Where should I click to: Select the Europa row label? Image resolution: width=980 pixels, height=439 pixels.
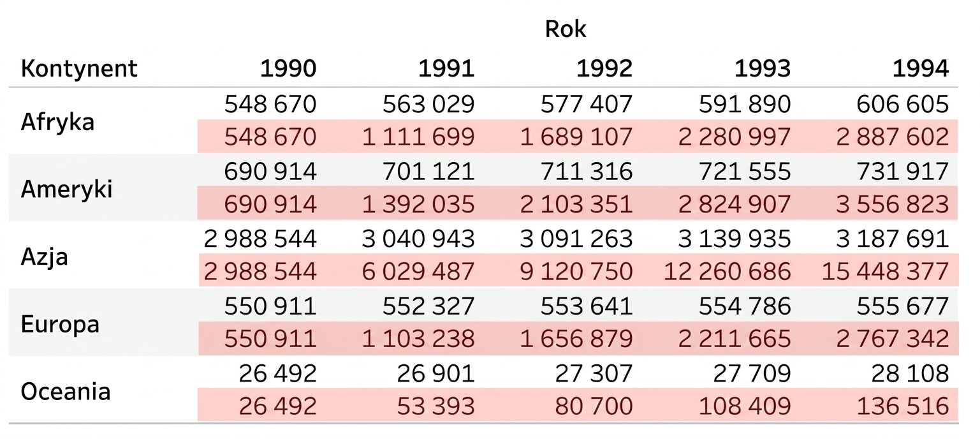pos(60,325)
